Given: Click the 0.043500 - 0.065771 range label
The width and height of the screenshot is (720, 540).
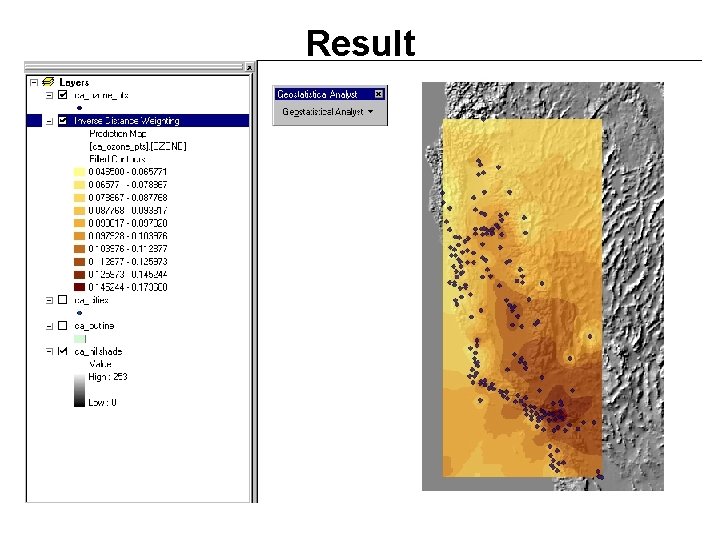Looking at the screenshot, I should click(x=128, y=172).
